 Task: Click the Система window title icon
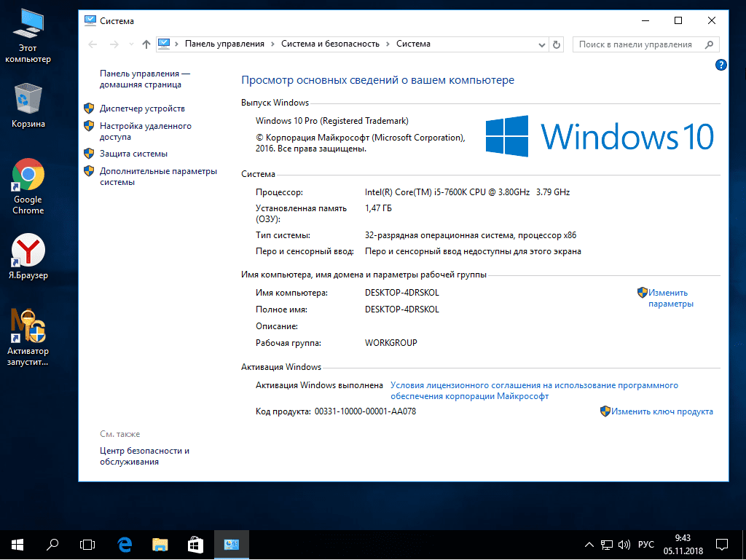pos(90,20)
